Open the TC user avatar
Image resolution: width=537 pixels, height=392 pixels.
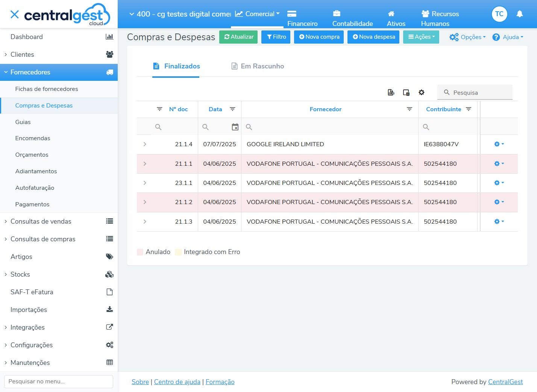click(x=499, y=14)
